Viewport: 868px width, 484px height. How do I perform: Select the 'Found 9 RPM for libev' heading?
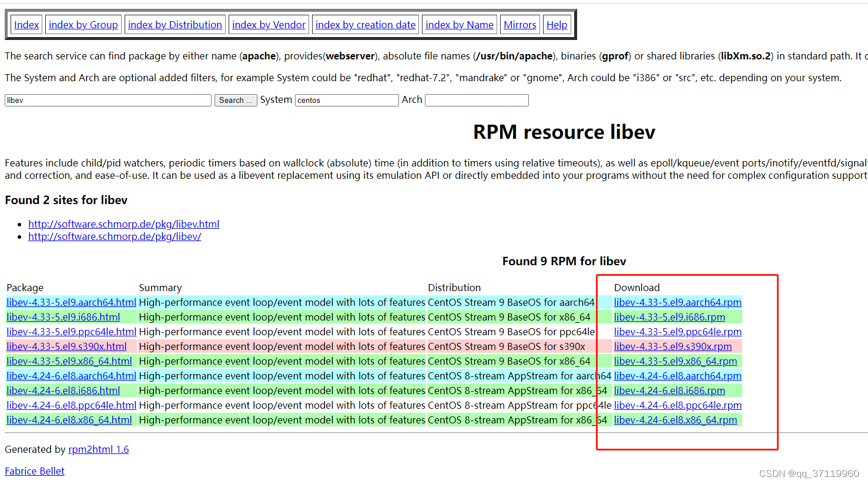click(x=564, y=261)
